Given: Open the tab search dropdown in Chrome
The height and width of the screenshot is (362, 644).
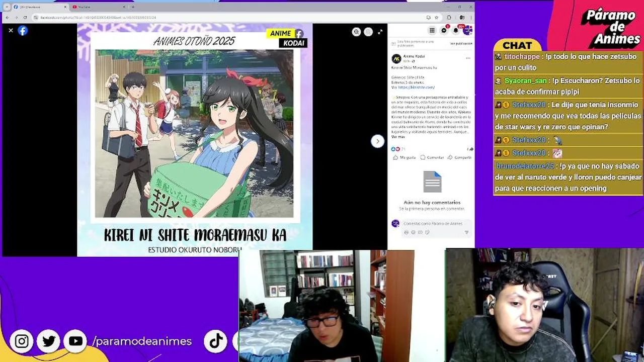Looking at the screenshot, I should pyautogui.click(x=7, y=7).
